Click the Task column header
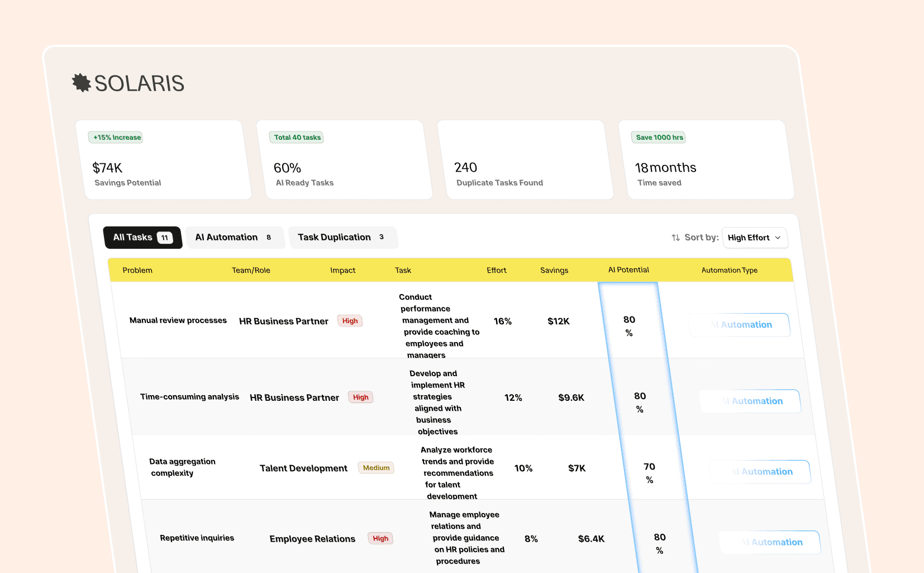924x573 pixels. (x=403, y=271)
